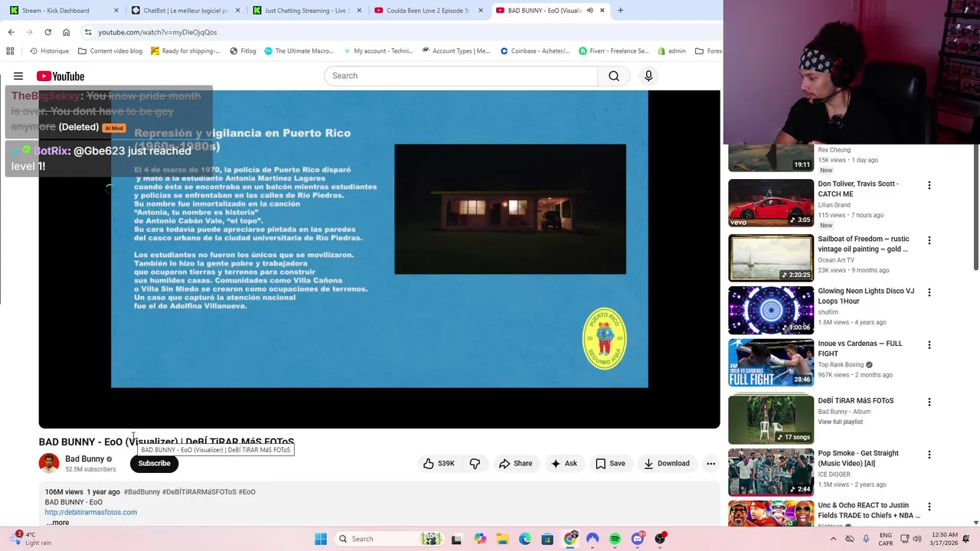Click the Ask button
The width and height of the screenshot is (980, 551).
563,463
